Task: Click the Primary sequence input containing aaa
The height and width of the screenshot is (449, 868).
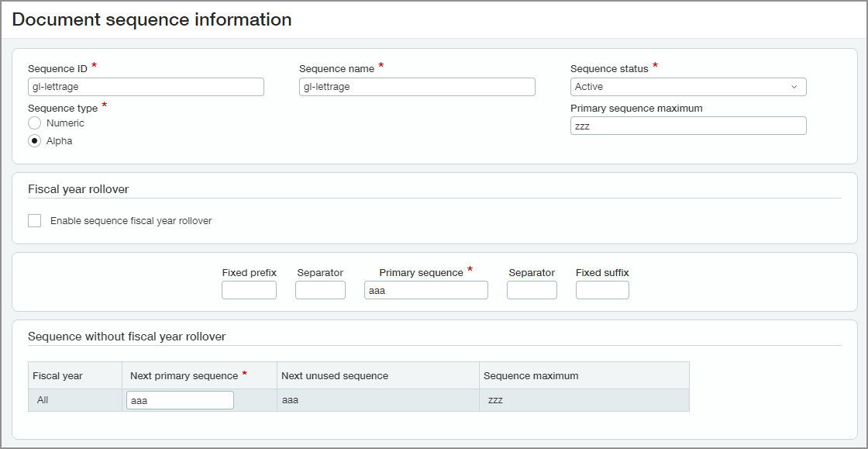Action: pos(425,289)
